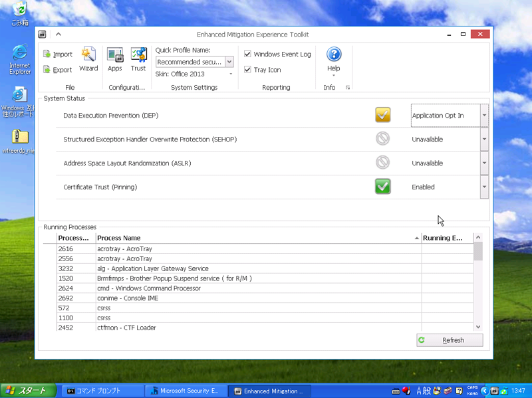Click the Refresh button
Screen dimensions: 532x398
[x=450, y=340]
